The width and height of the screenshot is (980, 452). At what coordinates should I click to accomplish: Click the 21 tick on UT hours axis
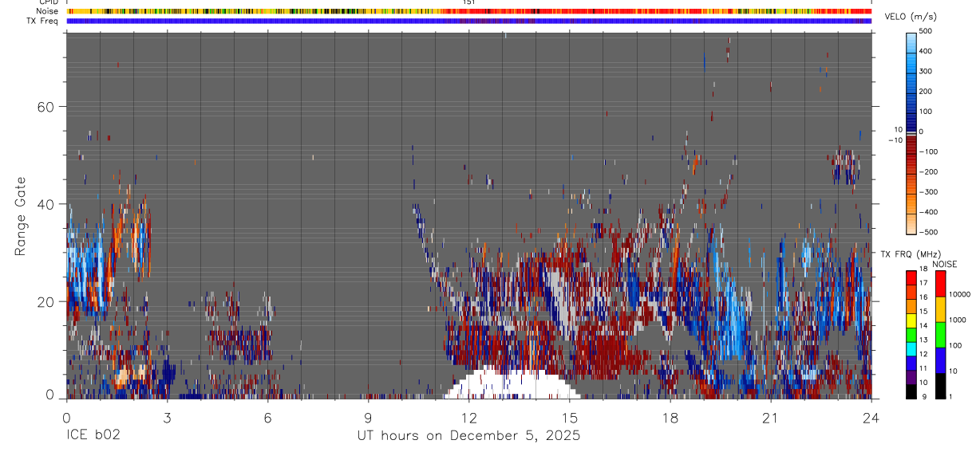point(771,417)
